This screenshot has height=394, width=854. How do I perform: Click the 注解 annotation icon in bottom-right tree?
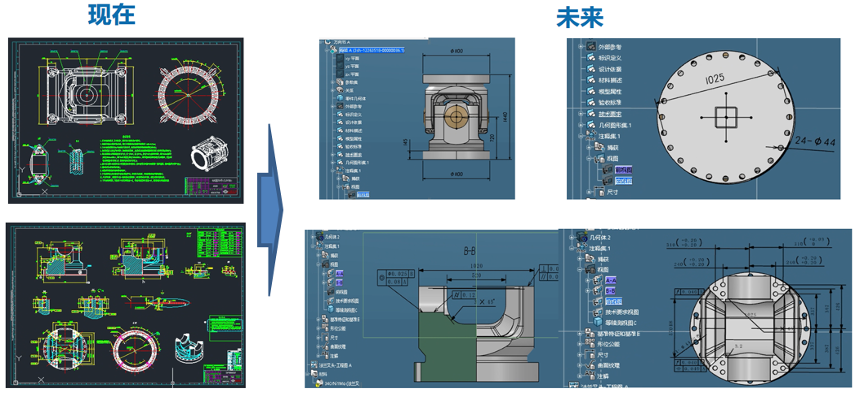[x=590, y=375]
